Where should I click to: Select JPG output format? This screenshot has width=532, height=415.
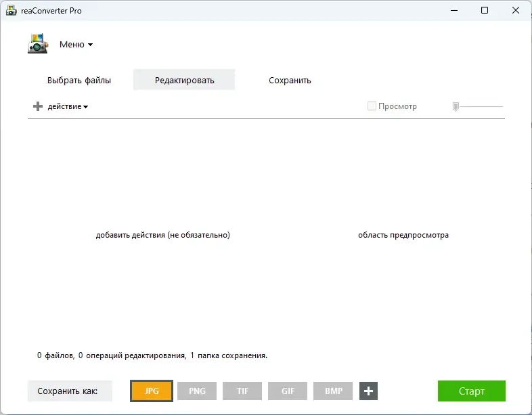pos(152,391)
